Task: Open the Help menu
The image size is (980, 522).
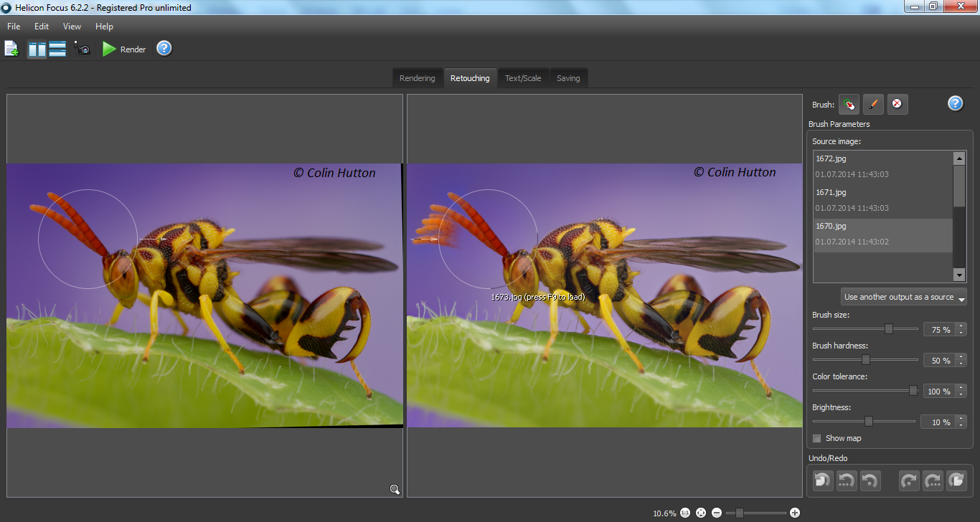Action: [104, 27]
